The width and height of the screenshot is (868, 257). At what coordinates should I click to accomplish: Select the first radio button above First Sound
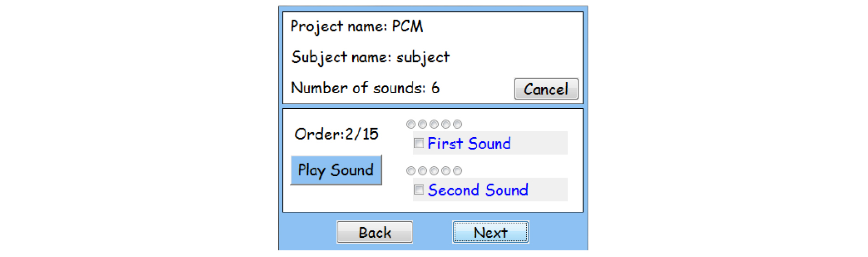[411, 124]
